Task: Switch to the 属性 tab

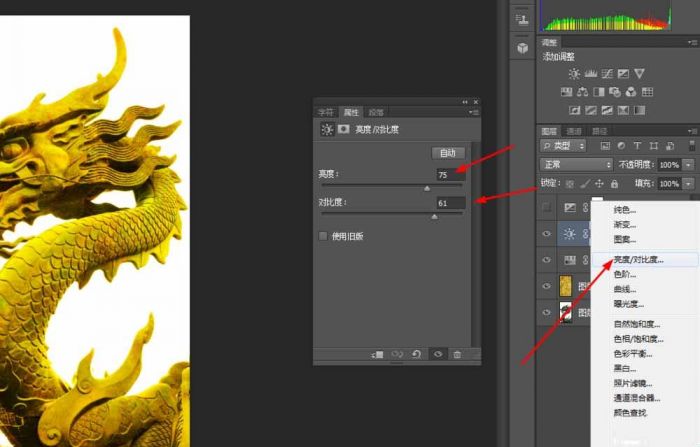Action: click(x=351, y=112)
